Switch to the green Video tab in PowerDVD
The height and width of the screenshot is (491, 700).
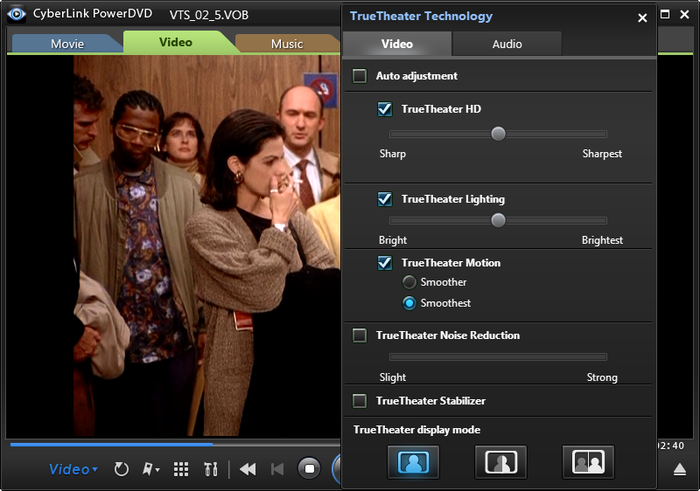point(176,42)
